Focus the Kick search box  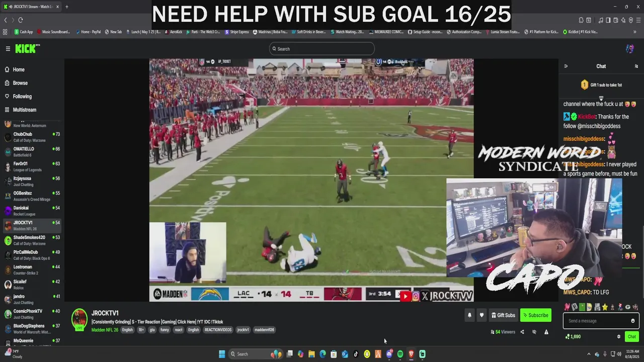[322, 49]
